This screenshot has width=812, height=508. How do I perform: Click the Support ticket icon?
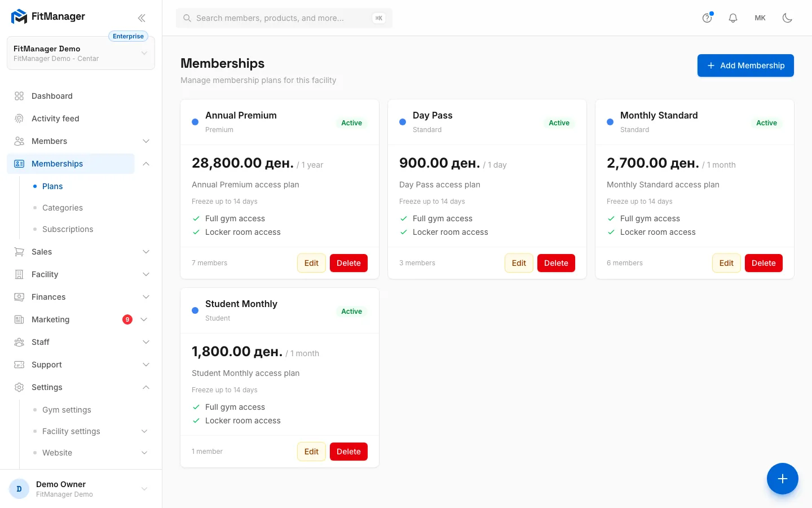coord(19,365)
